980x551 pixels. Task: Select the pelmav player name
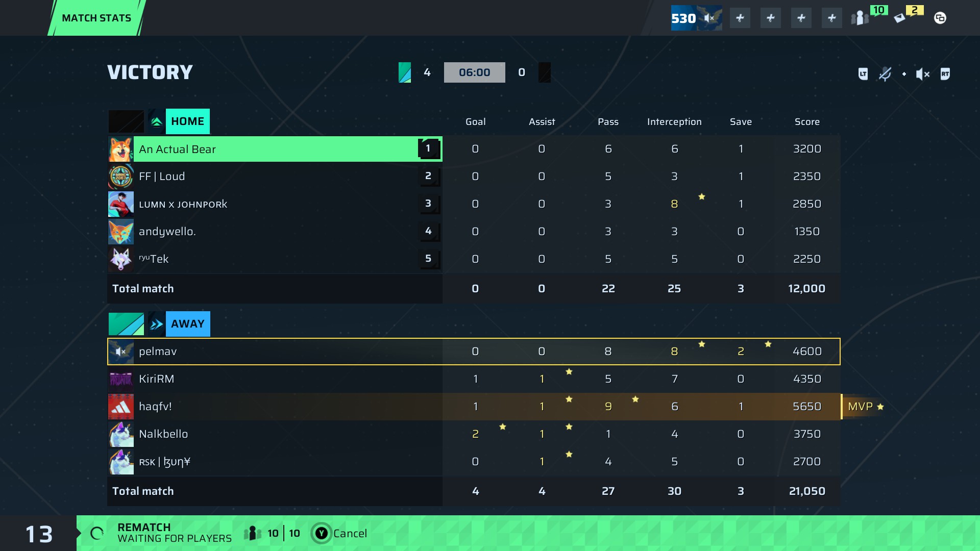pyautogui.click(x=158, y=352)
